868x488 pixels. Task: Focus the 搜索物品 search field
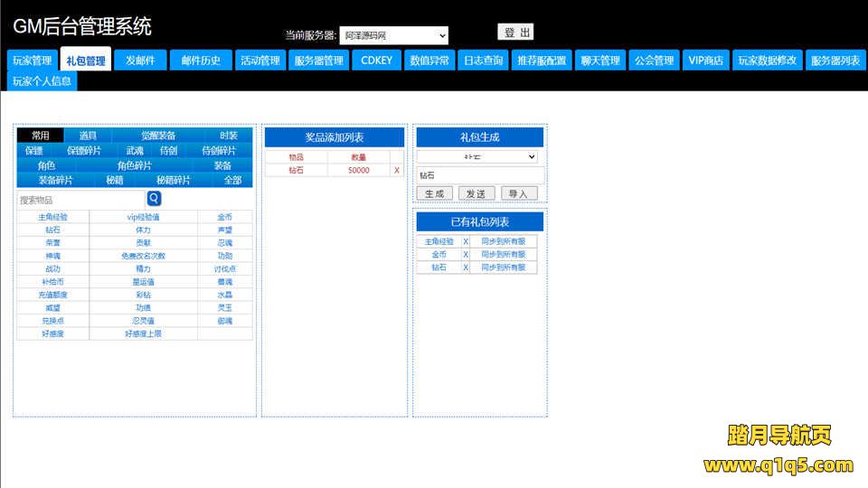click(x=80, y=200)
